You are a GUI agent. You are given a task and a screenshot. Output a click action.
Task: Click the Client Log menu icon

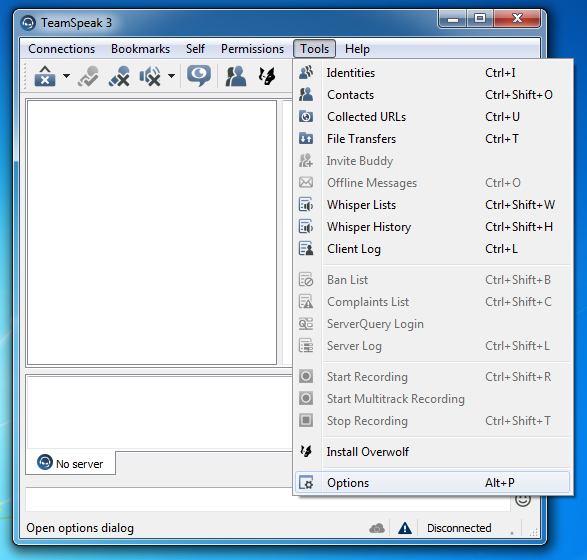306,249
